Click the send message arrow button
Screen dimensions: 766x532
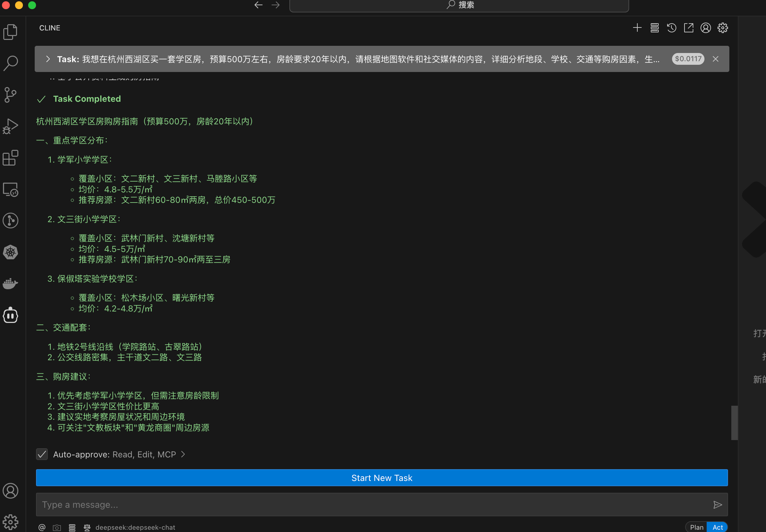click(718, 505)
